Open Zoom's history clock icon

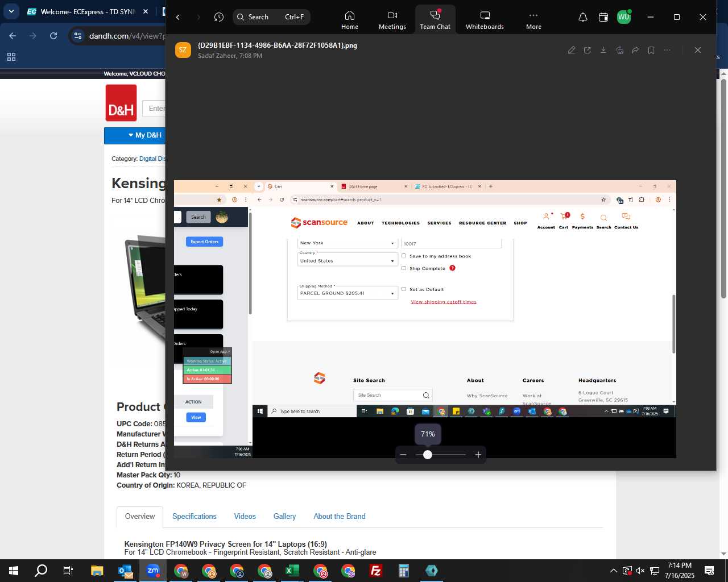(219, 17)
